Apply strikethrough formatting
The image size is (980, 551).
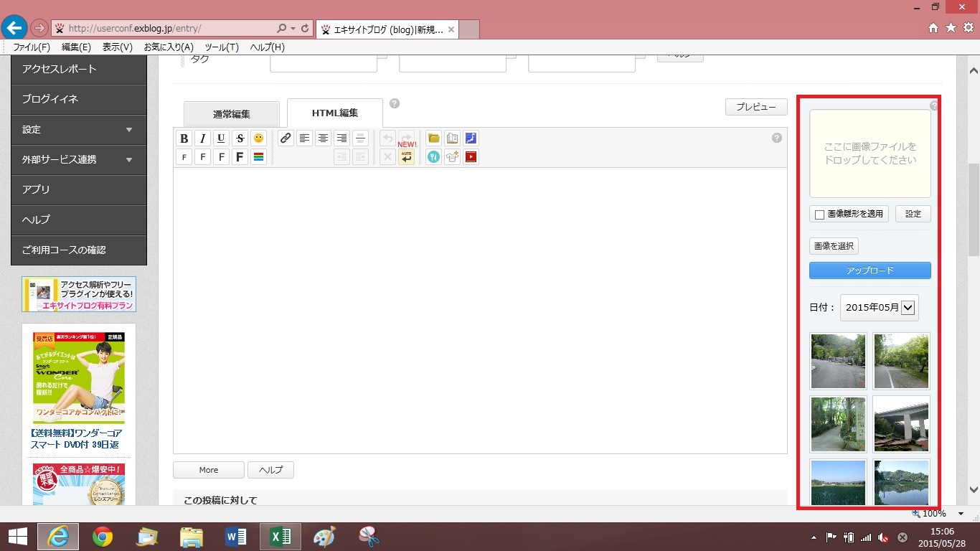[x=240, y=138]
